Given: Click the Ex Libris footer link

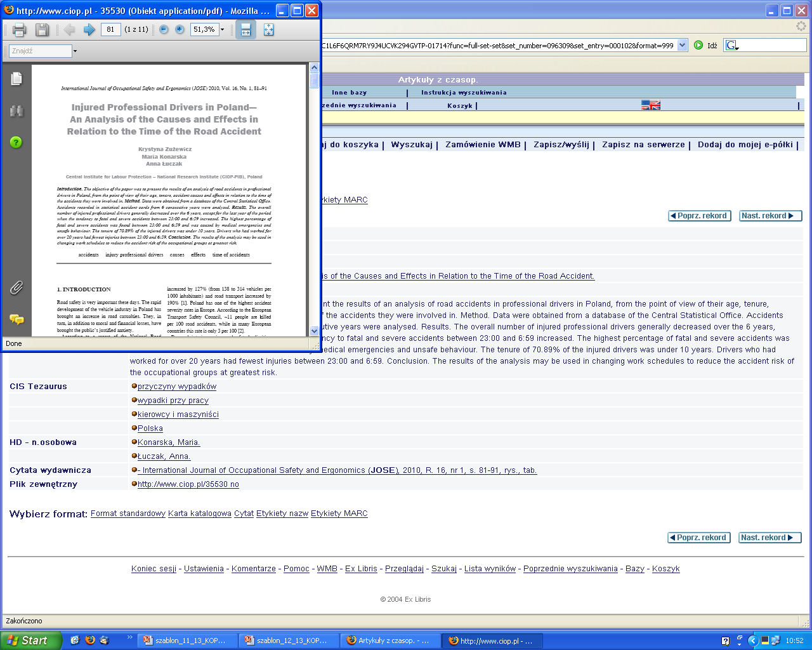Looking at the screenshot, I should coord(361,569).
